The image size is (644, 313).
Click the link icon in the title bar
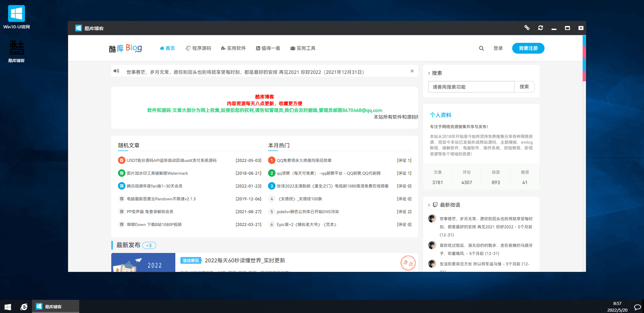pyautogui.click(x=527, y=28)
